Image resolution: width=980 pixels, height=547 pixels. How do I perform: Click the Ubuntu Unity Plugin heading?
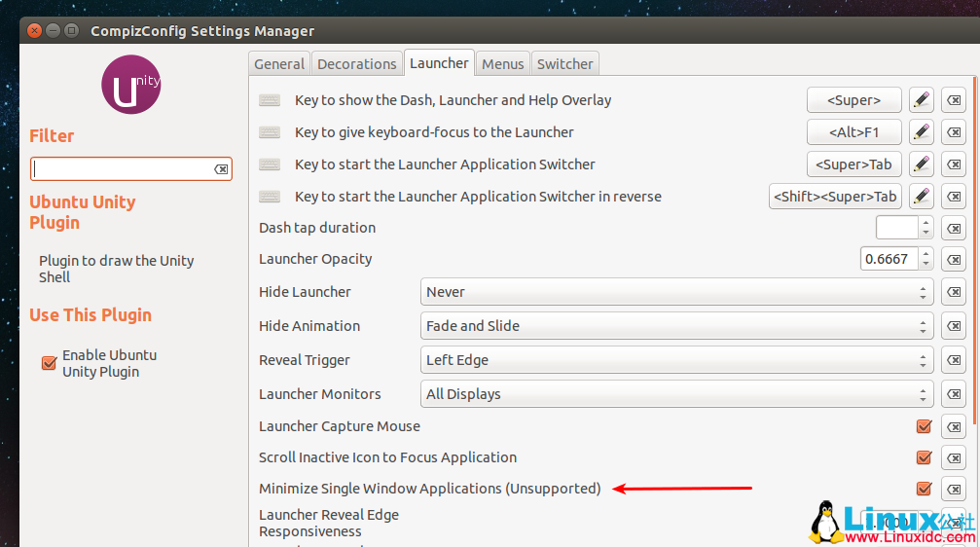[82, 212]
